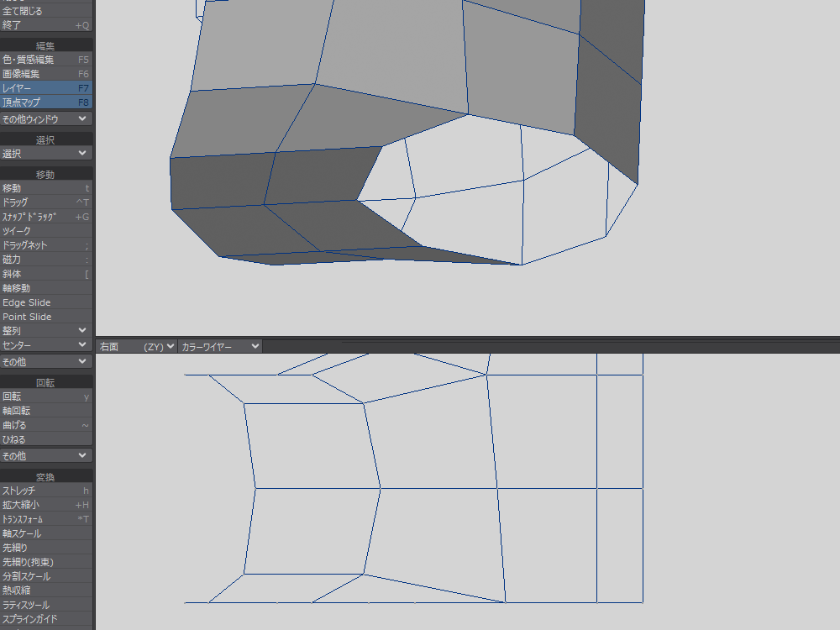Open the 選択 selection dropdown
The width and height of the screenshot is (840, 630).
[x=45, y=154]
